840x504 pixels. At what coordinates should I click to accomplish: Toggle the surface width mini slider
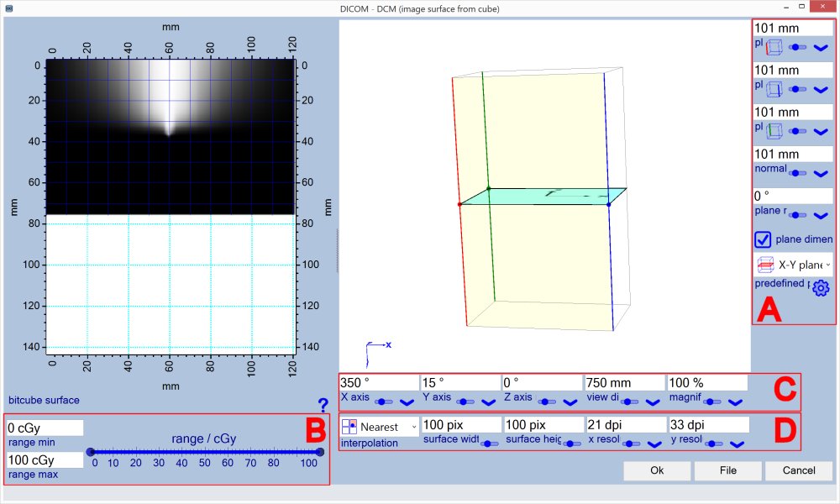(x=487, y=444)
